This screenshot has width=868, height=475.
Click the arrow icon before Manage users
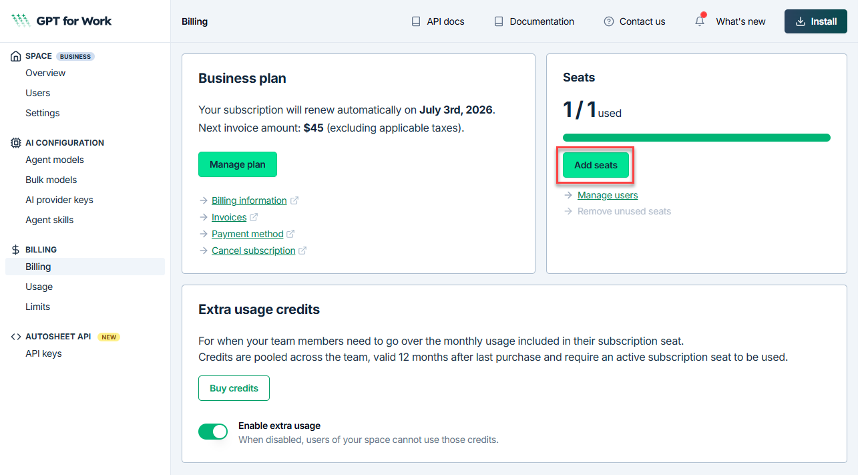point(568,195)
